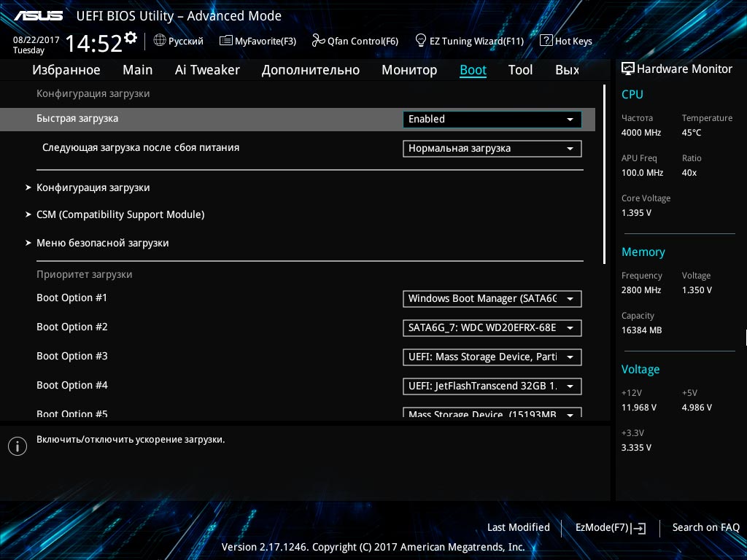747x560 pixels.
Task: Click Last Modified
Action: coord(519,527)
